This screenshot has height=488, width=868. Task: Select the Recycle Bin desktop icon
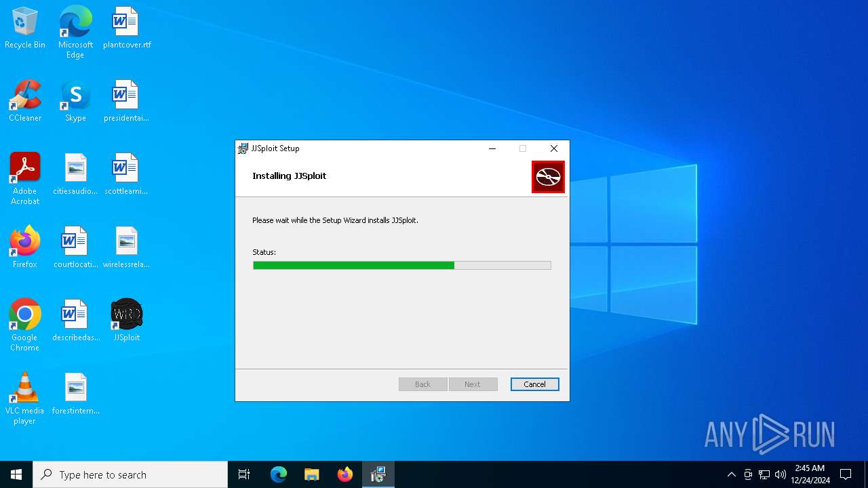[x=25, y=28]
